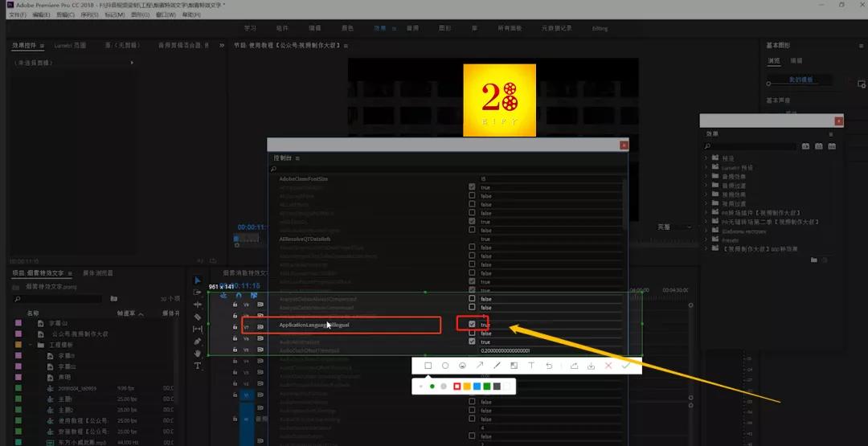
Task: Switch to the 效果控件 panel tab
Action: [24, 45]
